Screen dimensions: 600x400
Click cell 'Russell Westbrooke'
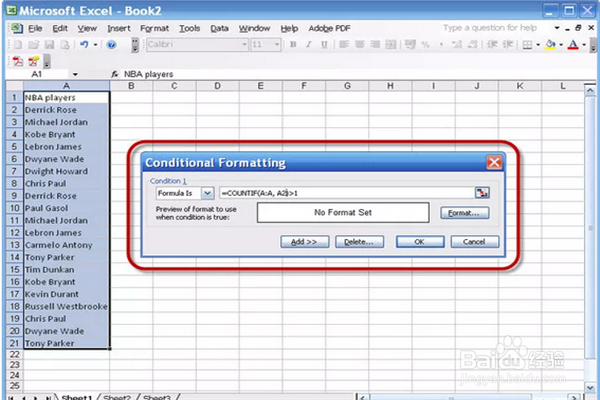point(66,307)
